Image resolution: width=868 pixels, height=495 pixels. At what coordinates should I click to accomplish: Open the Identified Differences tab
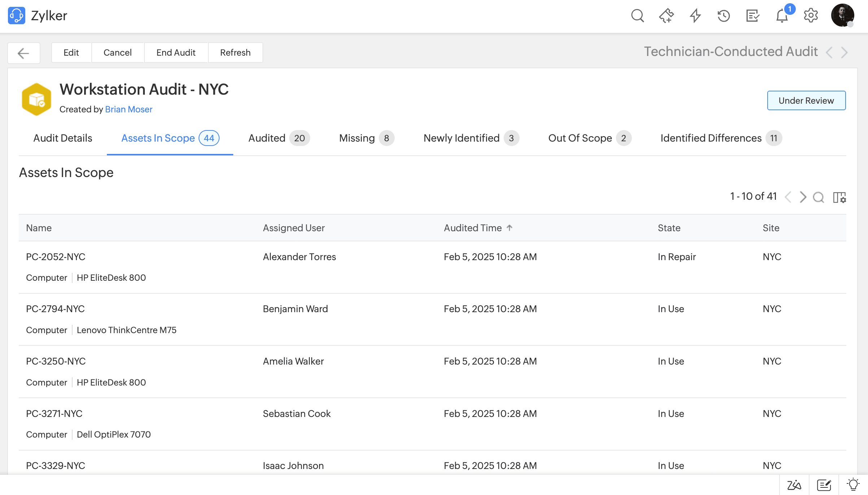[721, 138]
